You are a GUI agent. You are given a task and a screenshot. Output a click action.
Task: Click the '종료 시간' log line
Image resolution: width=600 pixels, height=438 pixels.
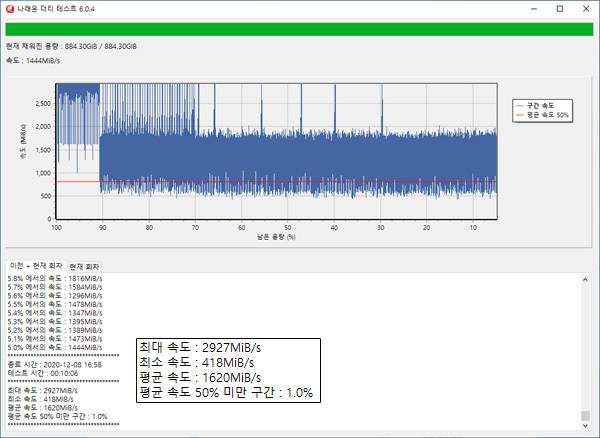pyautogui.click(x=54, y=366)
